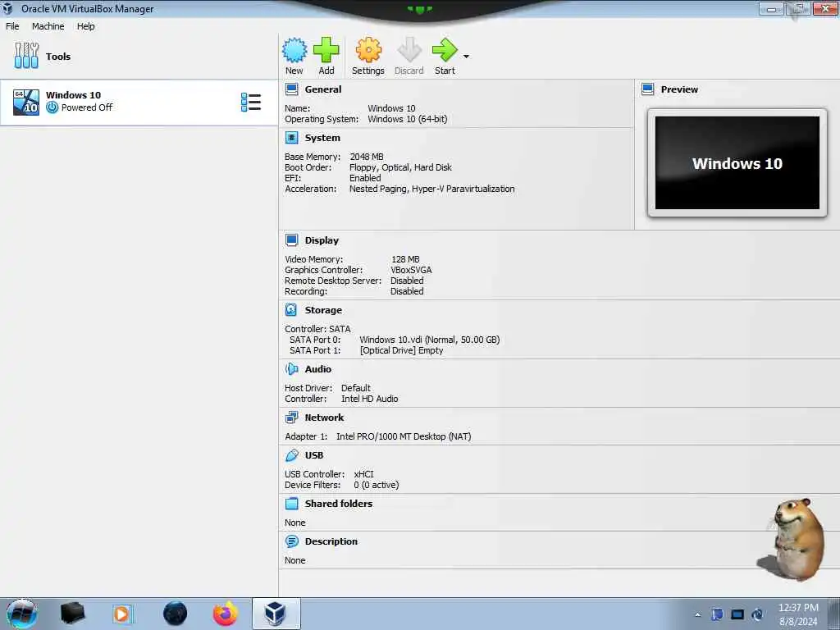Click the media player icon on the taskbar
The width and height of the screenshot is (840, 630).
[x=123, y=614]
